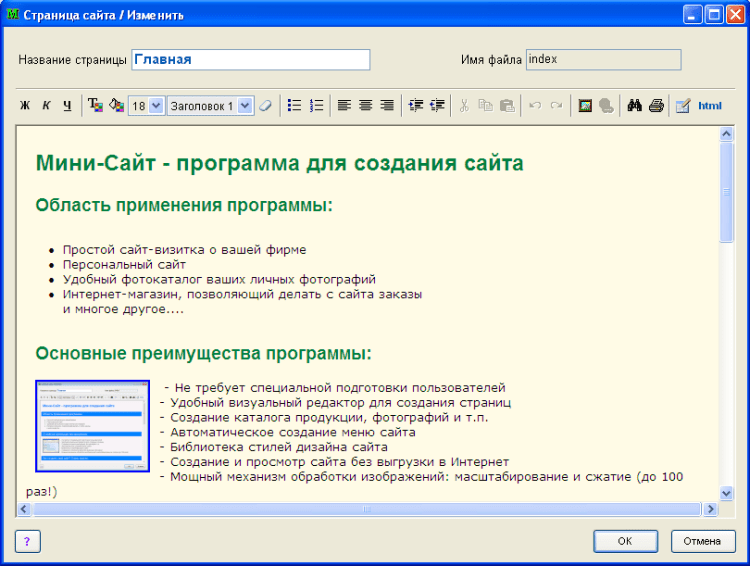Click list item Персональный сайт
The width and height of the screenshot is (750, 566).
pos(124,265)
